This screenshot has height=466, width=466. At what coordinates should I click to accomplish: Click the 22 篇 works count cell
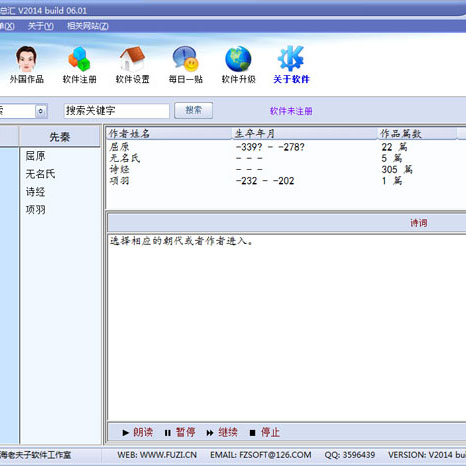394,147
